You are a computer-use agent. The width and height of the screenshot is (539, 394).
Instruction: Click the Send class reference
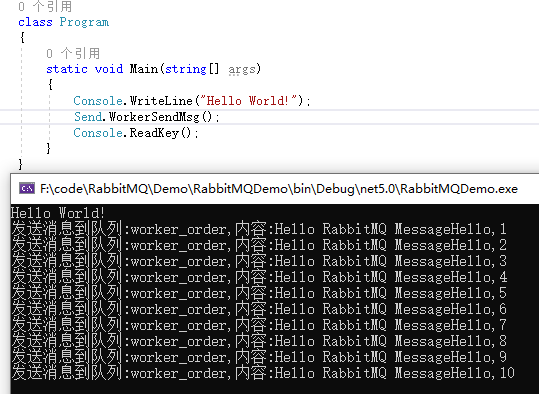click(x=88, y=117)
